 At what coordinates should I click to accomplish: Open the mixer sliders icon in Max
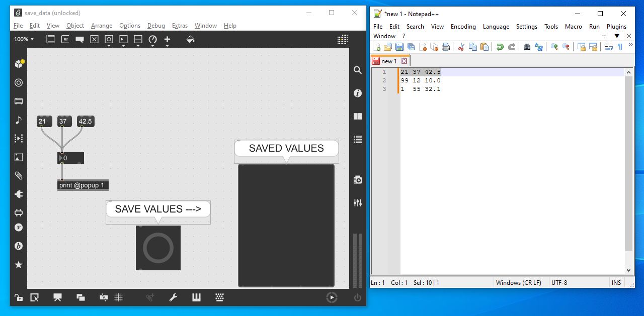(x=358, y=202)
